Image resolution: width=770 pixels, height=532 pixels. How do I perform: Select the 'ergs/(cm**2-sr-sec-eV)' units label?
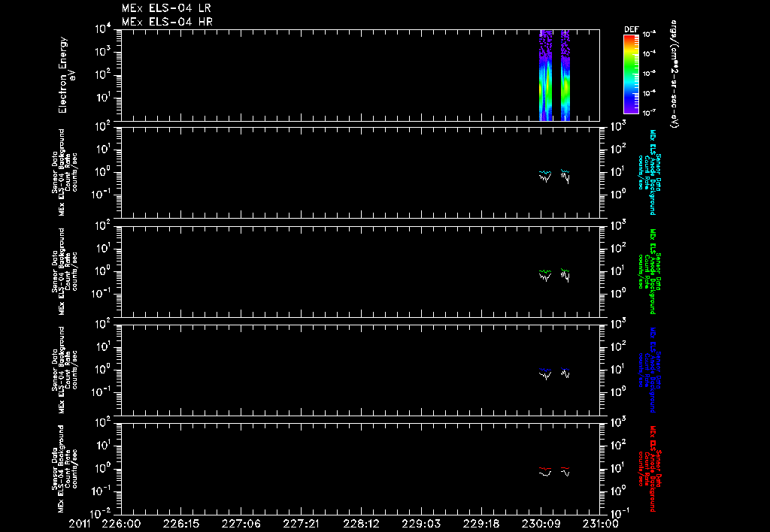point(675,74)
